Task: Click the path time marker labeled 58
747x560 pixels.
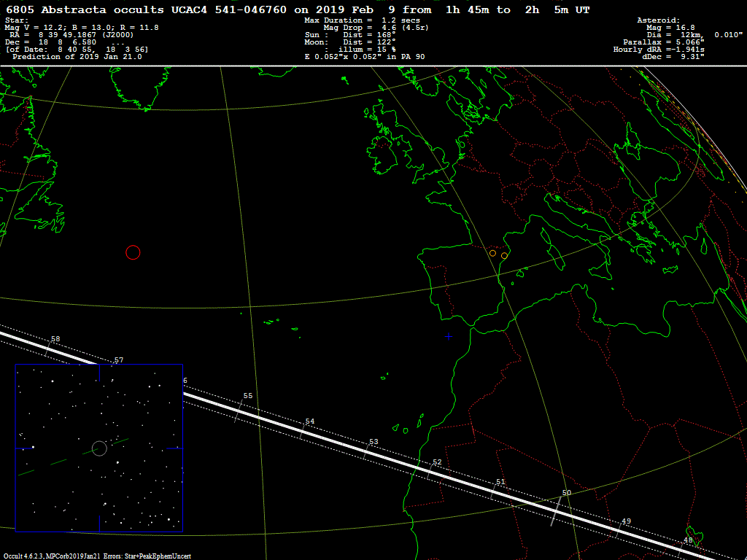Action: 55,340
